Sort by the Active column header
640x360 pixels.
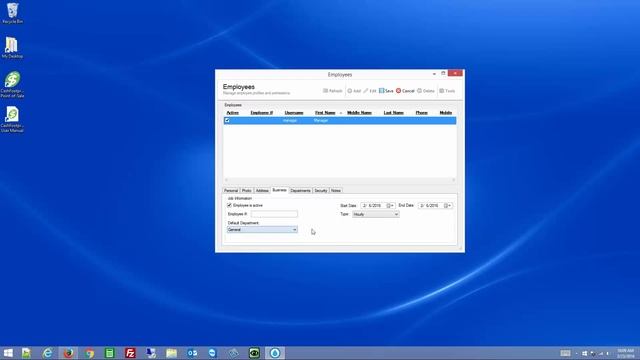pyautogui.click(x=233, y=113)
